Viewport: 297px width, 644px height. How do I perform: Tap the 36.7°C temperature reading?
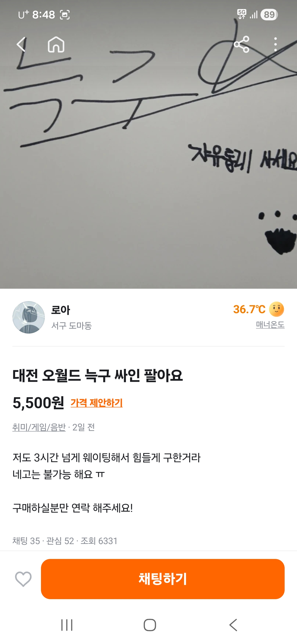pyautogui.click(x=249, y=309)
